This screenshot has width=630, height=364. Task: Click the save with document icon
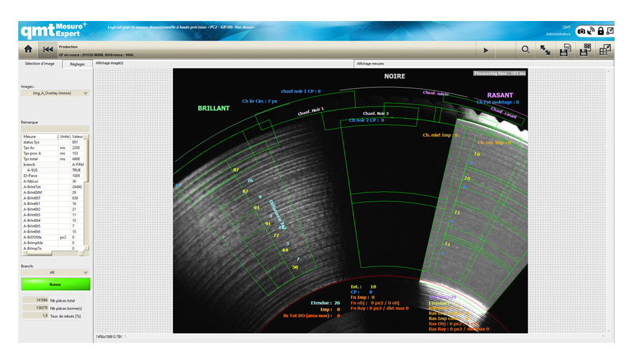564,50
